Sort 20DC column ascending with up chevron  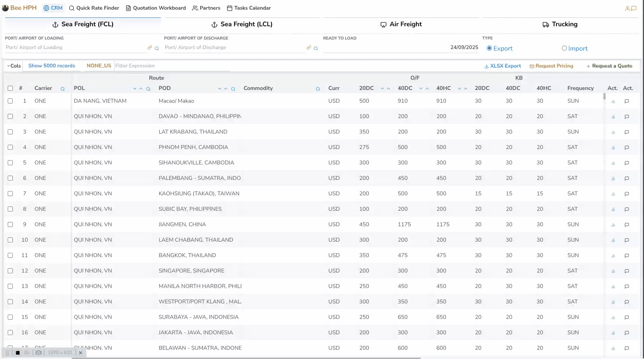(388, 89)
